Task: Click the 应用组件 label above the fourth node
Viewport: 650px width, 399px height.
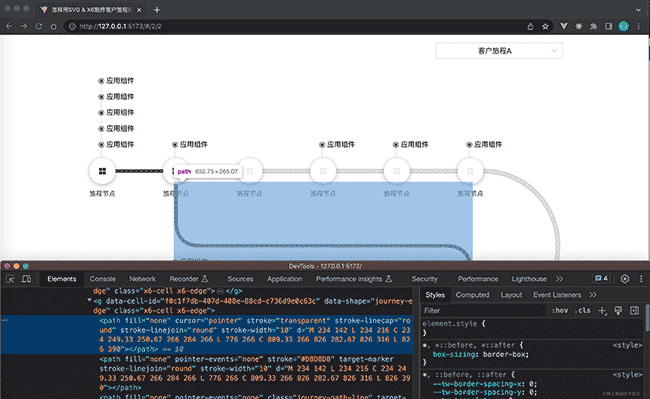Action: point(341,145)
